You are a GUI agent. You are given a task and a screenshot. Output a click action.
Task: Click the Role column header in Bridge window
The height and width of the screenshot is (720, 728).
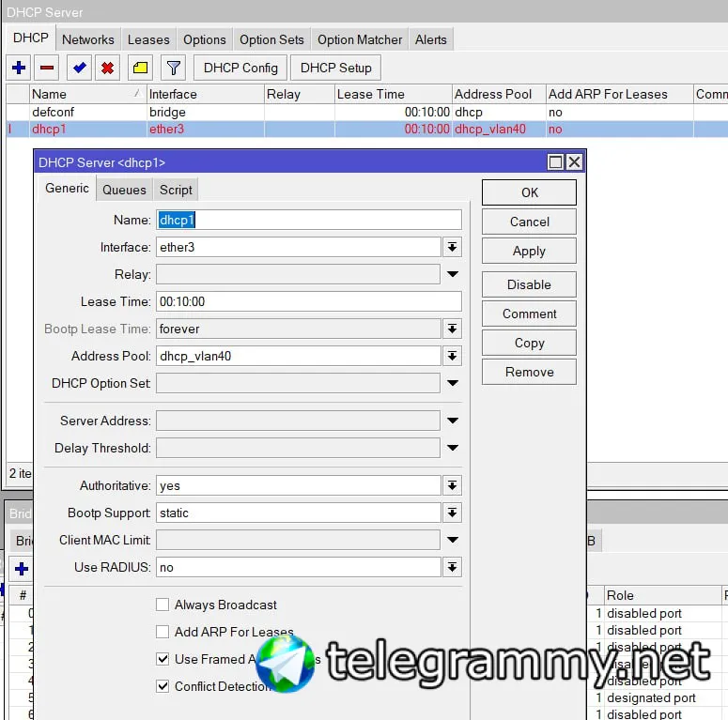[663, 595]
